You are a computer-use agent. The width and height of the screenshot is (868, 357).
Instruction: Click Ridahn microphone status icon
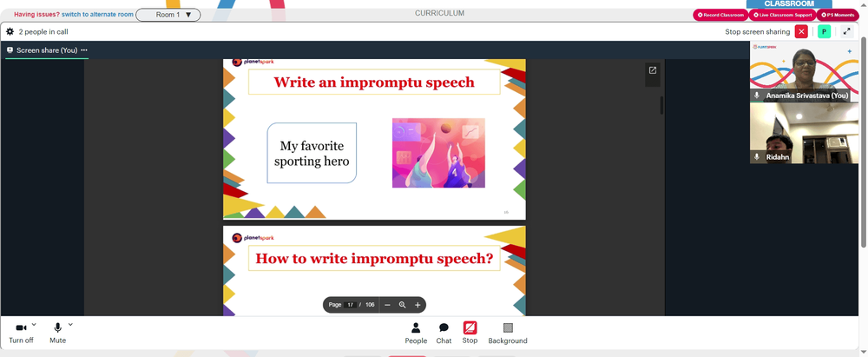point(757,157)
